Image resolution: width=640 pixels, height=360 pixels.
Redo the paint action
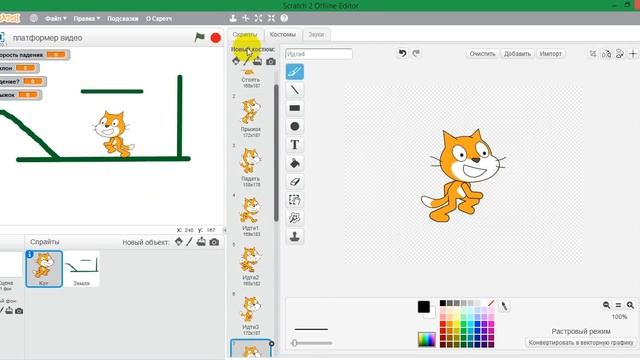point(416,53)
